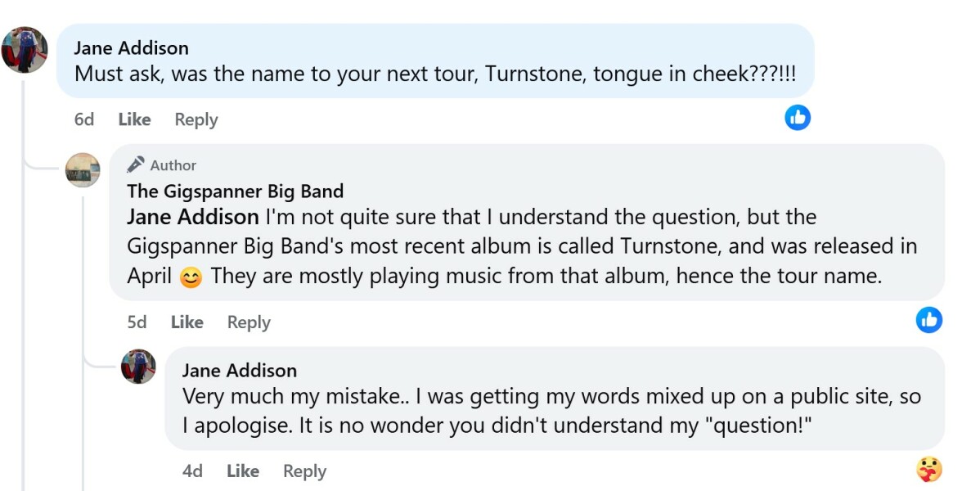This screenshot has height=491, width=980.
Task: Open The Gigspanner Big Band author name link
Action: pos(235,191)
